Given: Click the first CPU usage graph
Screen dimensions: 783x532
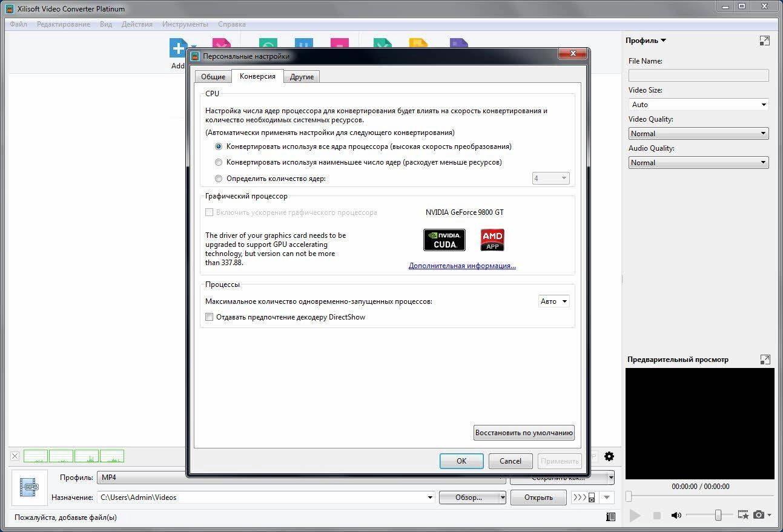Looking at the screenshot, I should (x=36, y=456).
